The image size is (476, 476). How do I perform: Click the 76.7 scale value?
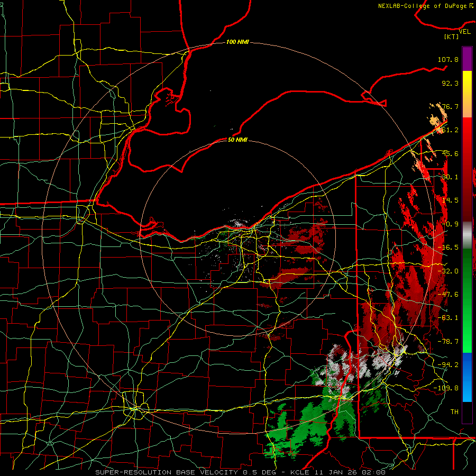[450, 106]
